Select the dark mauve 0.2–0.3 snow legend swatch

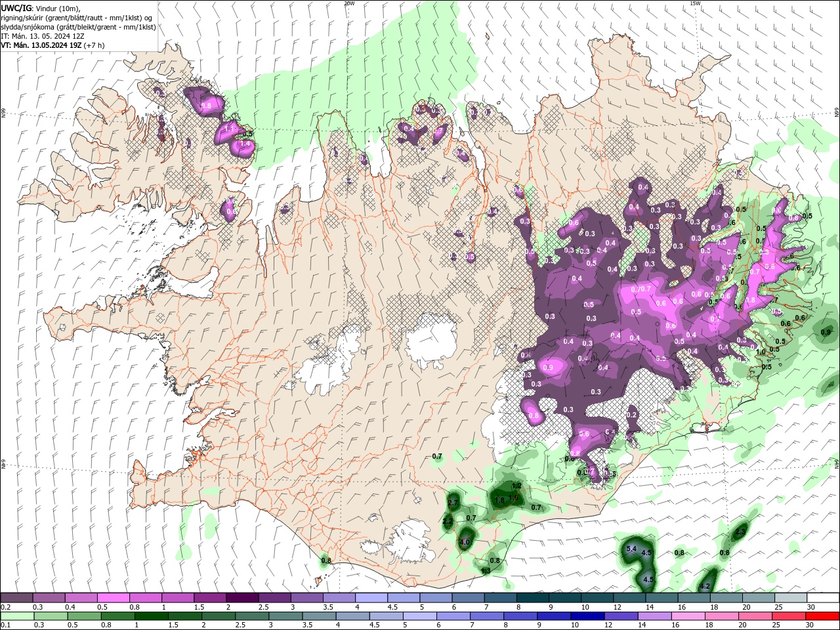tap(16, 598)
